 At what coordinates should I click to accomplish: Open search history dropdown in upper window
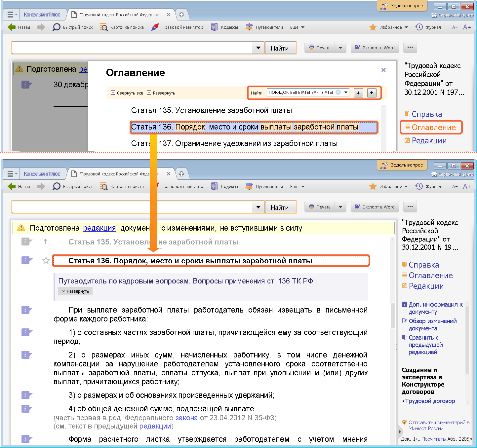click(258, 48)
